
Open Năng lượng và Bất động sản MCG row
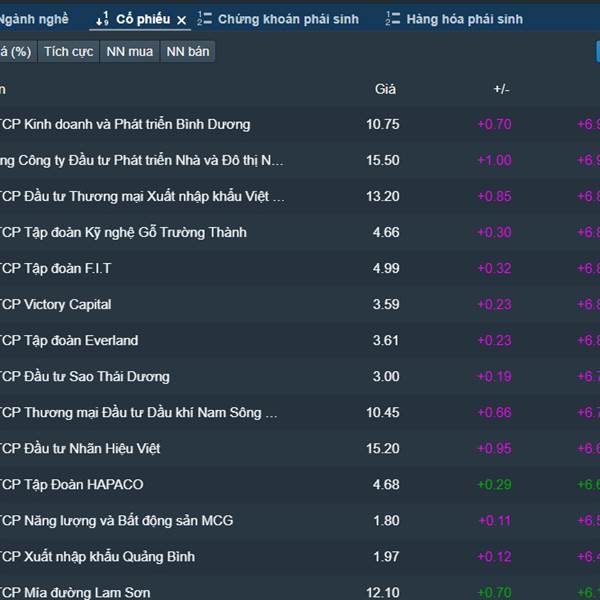(x=300, y=520)
